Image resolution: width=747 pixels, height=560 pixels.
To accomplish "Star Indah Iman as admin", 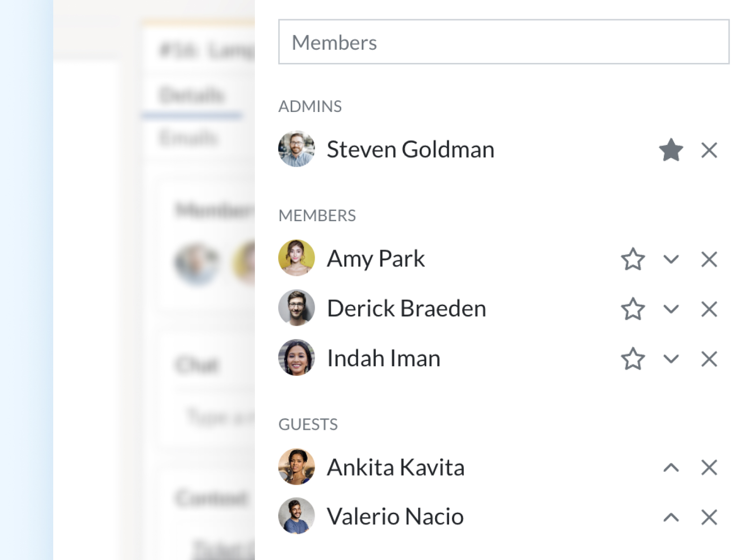I will [633, 359].
